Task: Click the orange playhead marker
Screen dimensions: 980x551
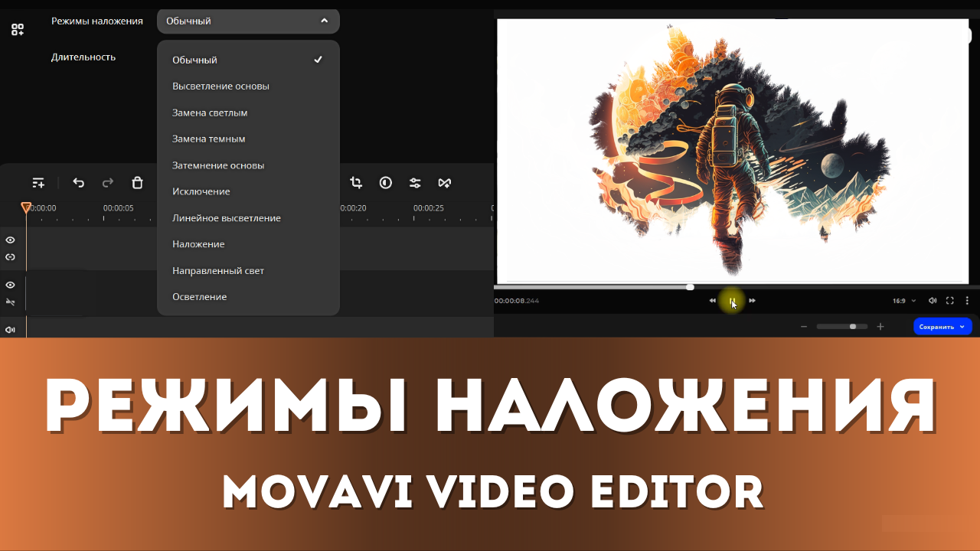Action: [x=26, y=207]
